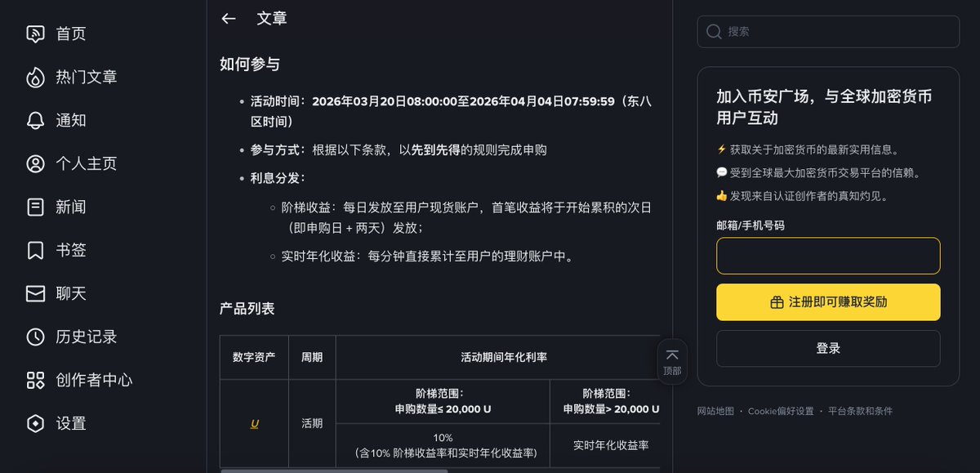Open the Profile (个人主页) user icon
Image resolution: width=980 pixels, height=473 pixels.
click(35, 163)
